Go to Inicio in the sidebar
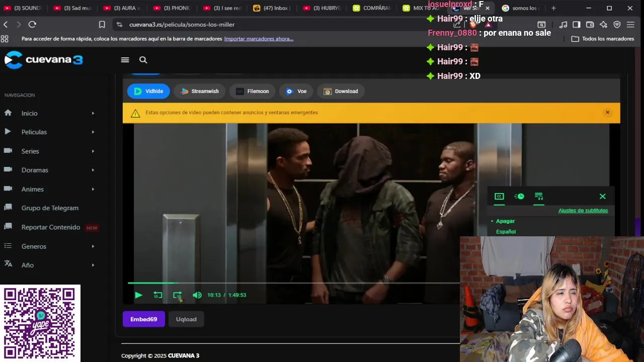Viewport: 644px width, 362px height. click(x=30, y=114)
